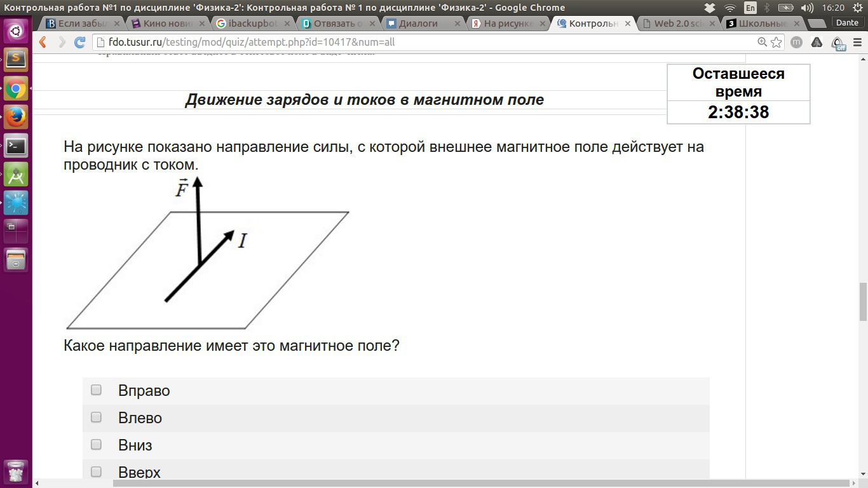Click the remaining time value '2:38:38'

click(738, 112)
